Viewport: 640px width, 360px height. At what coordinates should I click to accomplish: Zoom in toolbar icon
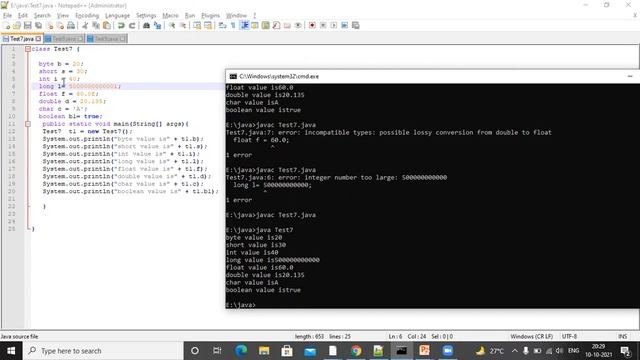[172, 25]
